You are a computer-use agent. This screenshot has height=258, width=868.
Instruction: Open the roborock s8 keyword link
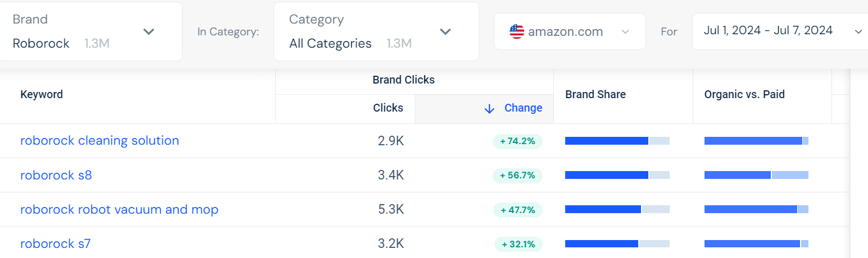pos(56,176)
